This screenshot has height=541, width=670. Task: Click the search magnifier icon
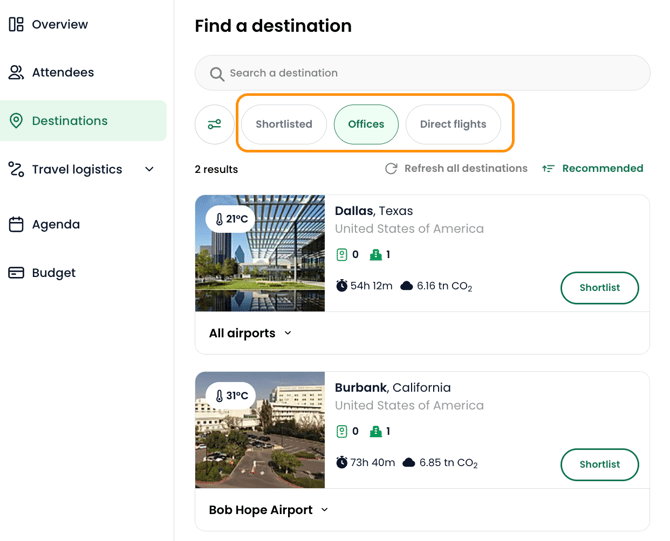coord(217,74)
